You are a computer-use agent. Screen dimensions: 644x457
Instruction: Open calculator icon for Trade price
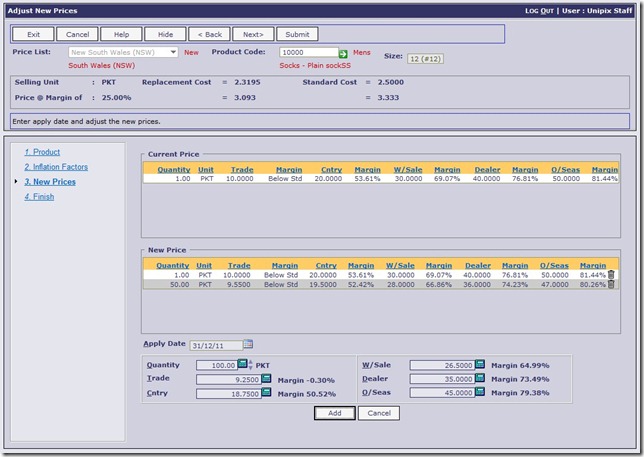(x=266, y=380)
